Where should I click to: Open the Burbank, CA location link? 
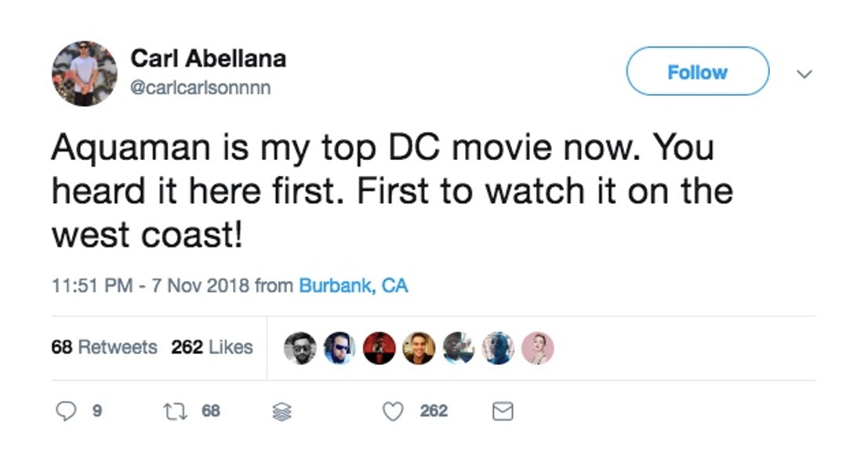[354, 286]
